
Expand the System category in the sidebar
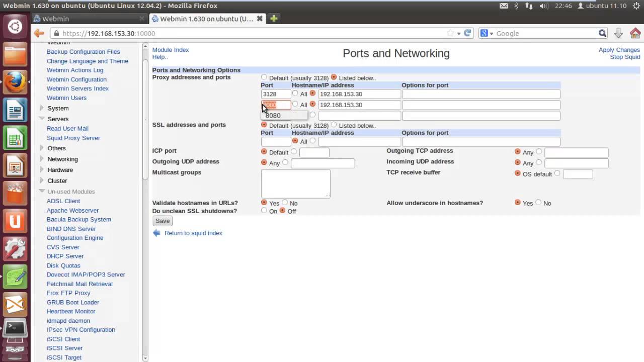(x=42, y=108)
